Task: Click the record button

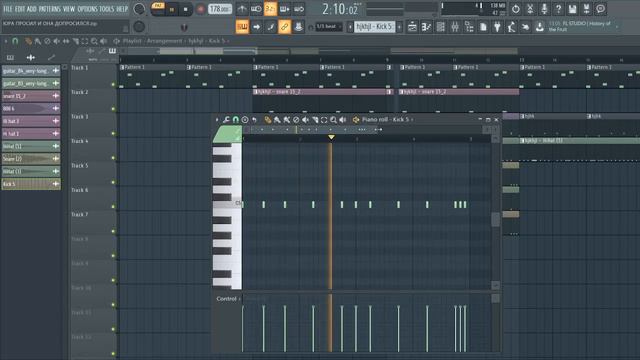Action: (200, 9)
